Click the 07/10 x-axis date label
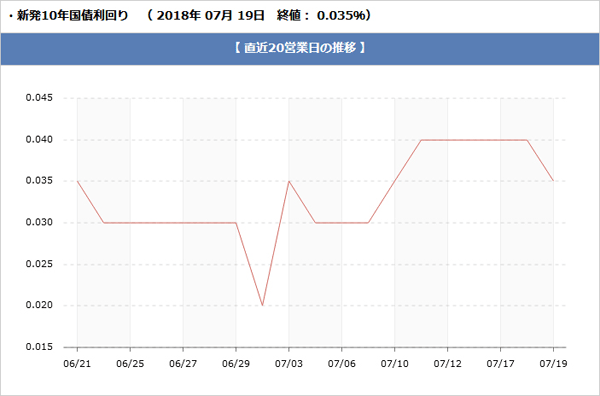 tap(394, 363)
